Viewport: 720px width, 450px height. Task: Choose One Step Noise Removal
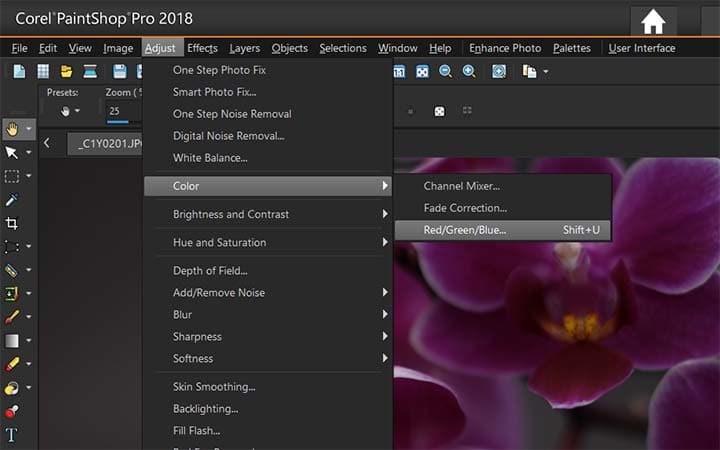tap(268, 114)
